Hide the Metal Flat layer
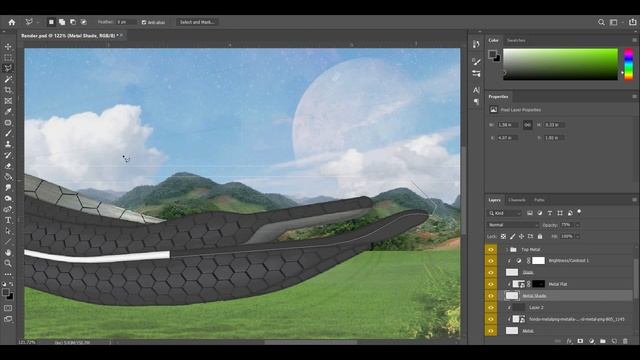Image resolution: width=640 pixels, height=360 pixels. coord(491,284)
